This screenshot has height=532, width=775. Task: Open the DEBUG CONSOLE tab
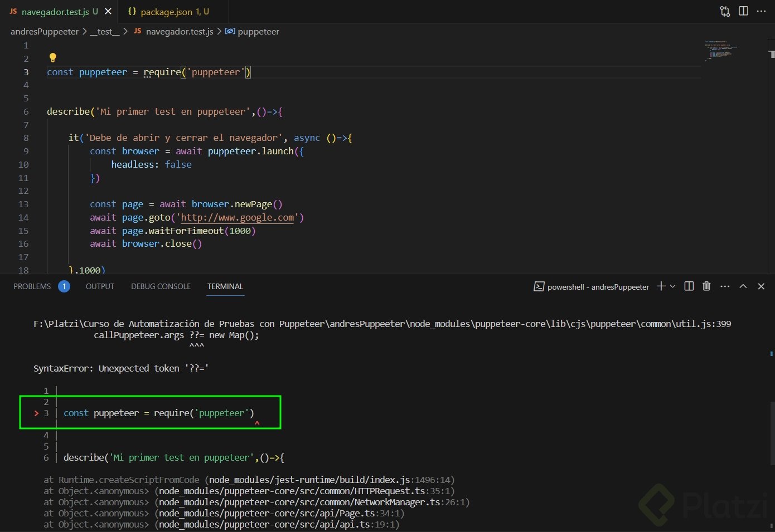pyautogui.click(x=161, y=286)
